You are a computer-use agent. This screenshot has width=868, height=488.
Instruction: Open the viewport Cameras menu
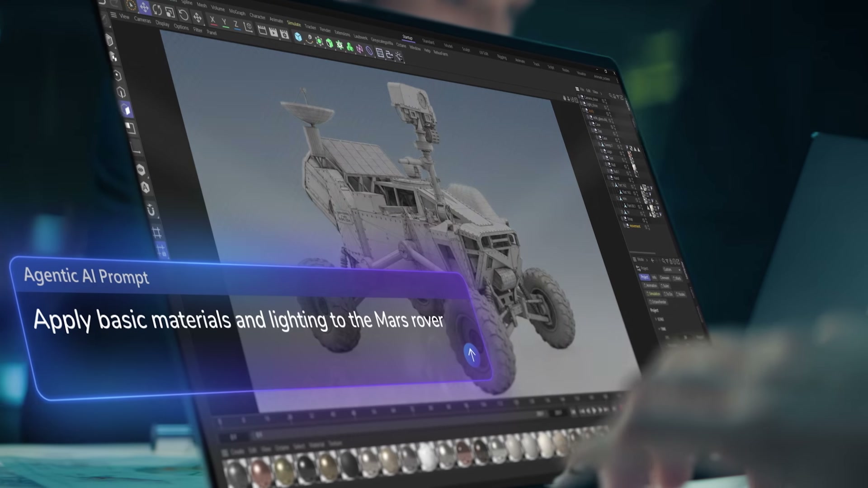(142, 20)
